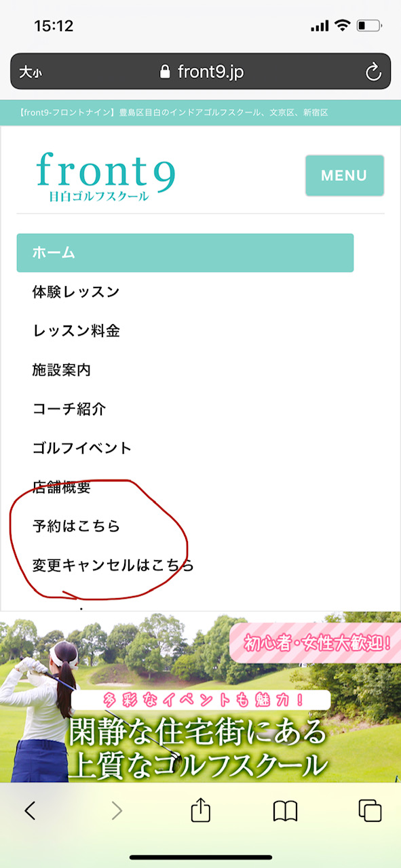Tap the Safari forward arrow
This screenshot has width=401, height=868.
(x=117, y=810)
